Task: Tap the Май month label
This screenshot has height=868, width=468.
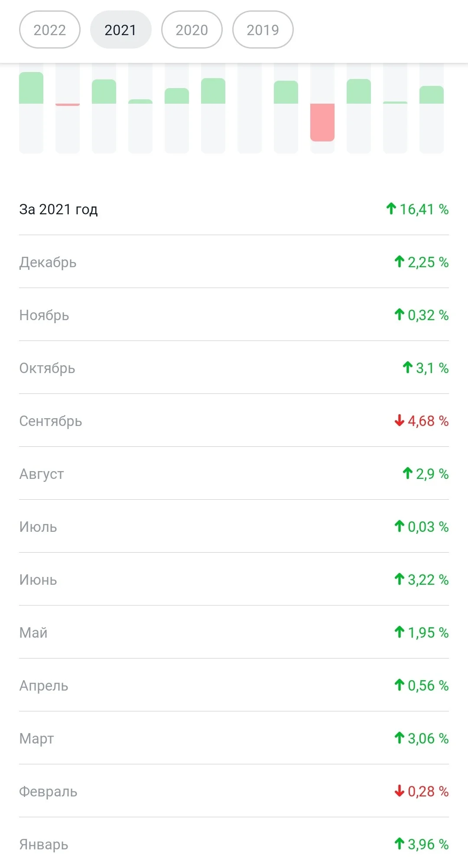Action: coord(33,632)
